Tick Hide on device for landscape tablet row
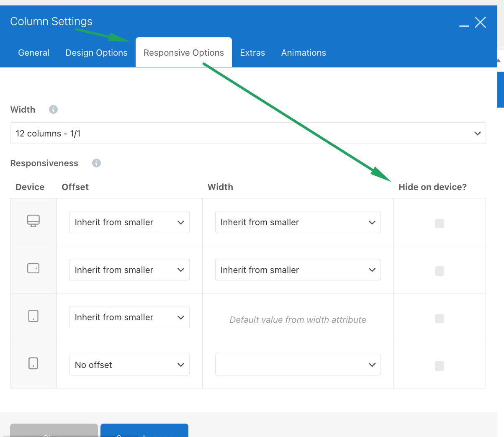Image resolution: width=504 pixels, height=437 pixels. point(440,271)
